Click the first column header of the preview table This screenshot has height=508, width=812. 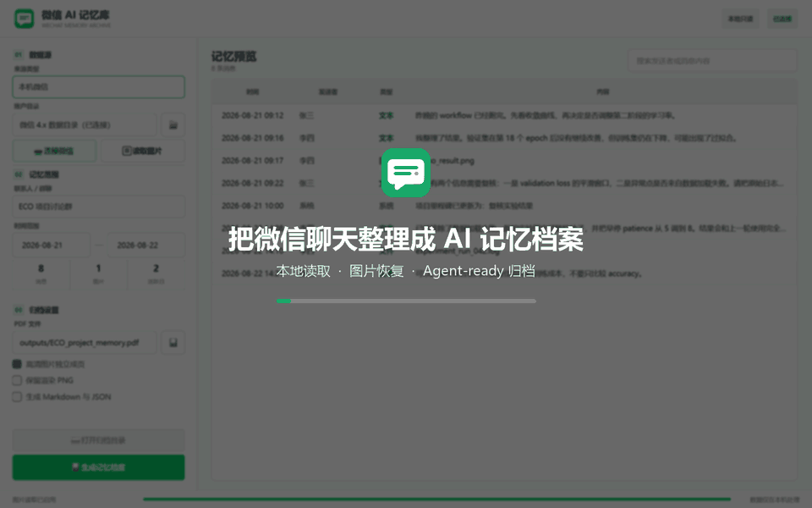(x=252, y=91)
